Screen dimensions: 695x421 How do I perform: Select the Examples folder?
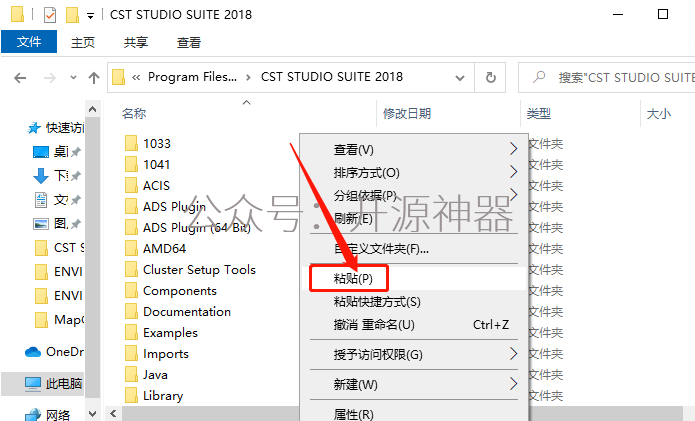pyautogui.click(x=170, y=333)
